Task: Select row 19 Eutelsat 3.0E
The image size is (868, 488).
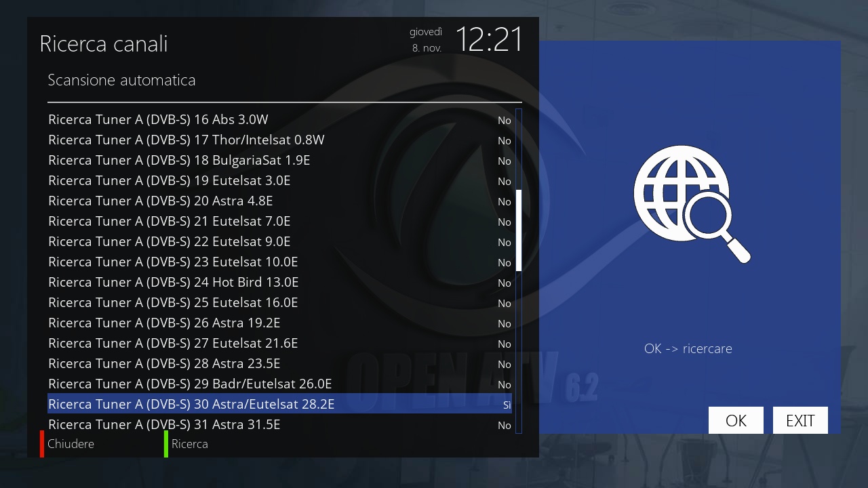Action: click(x=279, y=180)
